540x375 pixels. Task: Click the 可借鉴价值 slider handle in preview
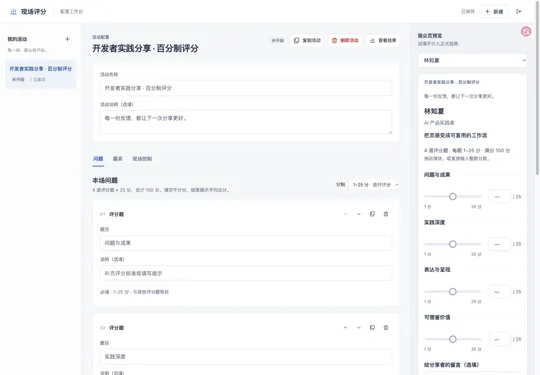coord(453,339)
